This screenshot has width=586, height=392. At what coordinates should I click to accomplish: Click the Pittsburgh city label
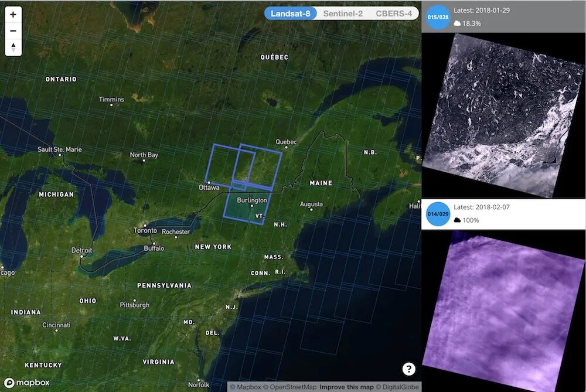click(135, 305)
